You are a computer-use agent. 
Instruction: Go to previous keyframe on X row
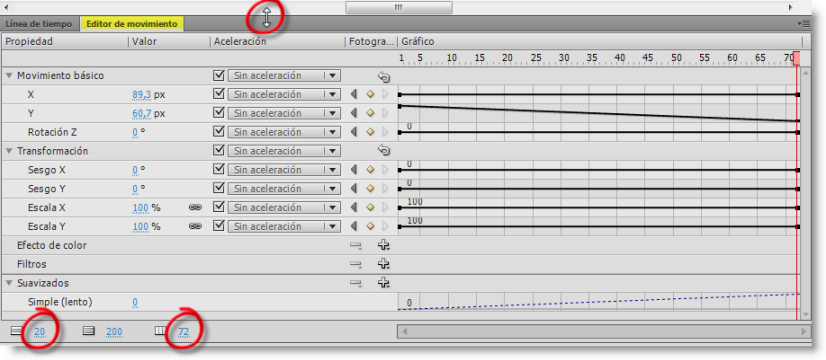point(354,95)
